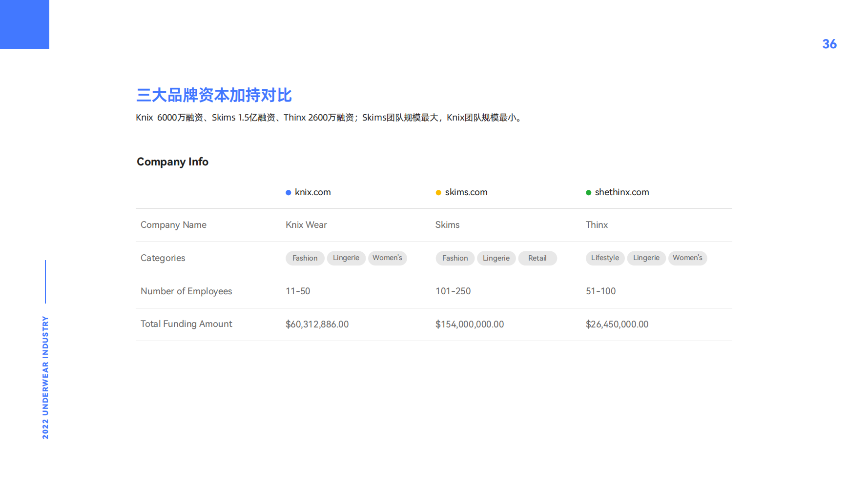Open the skims.com column header
The width and height of the screenshot is (868, 488).
point(466,192)
